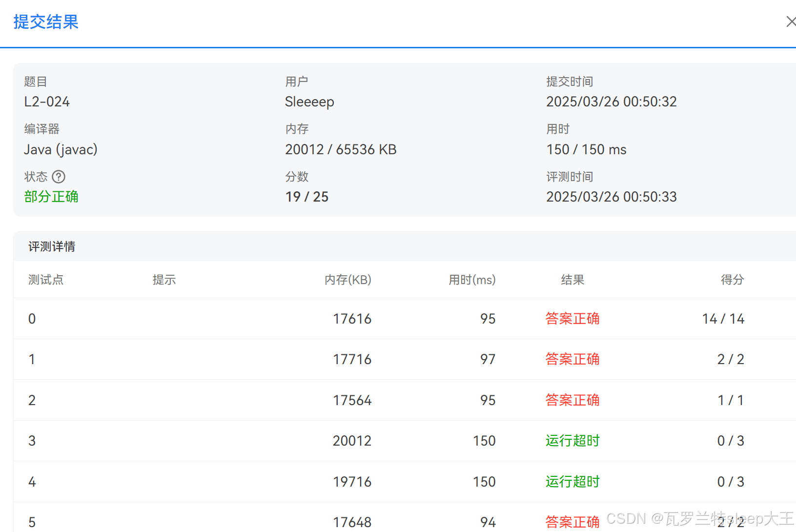The width and height of the screenshot is (796, 532).
Task: Click the 得分 column header
Action: pos(733,280)
